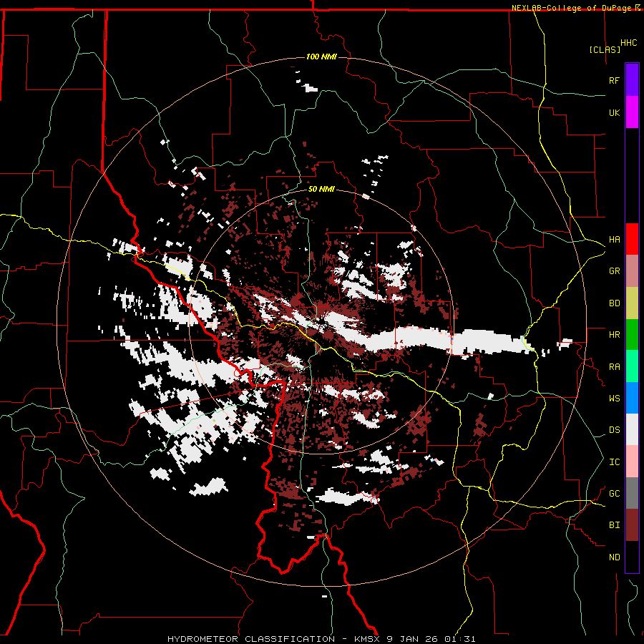Click the GC gray legend swatch
This screenshot has width=644, height=644.
(x=632, y=493)
